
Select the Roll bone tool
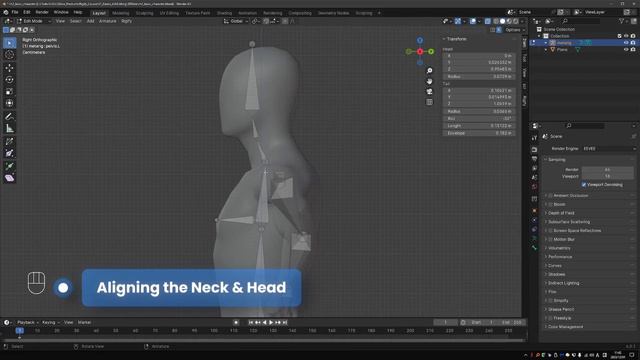10,142
